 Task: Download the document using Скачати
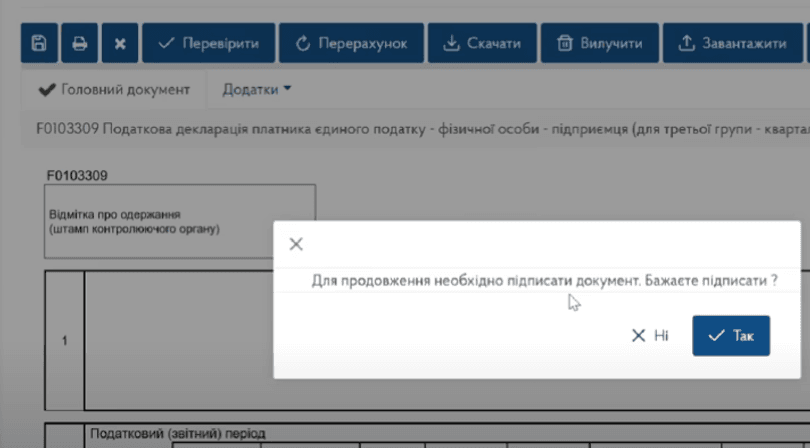click(x=482, y=43)
